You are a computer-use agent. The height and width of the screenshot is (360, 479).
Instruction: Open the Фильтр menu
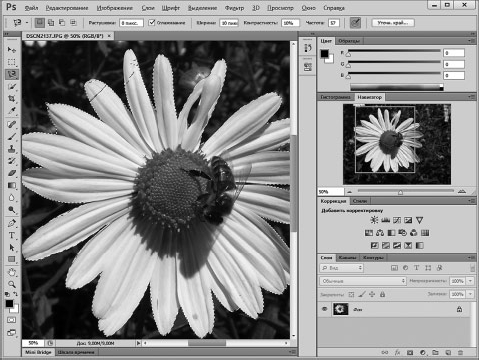[x=234, y=8]
